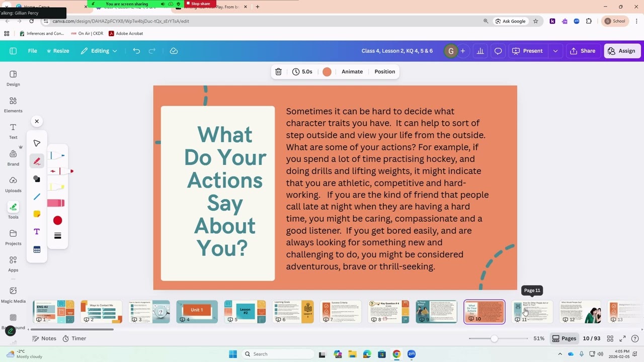644x362 pixels.
Task: Check cloud save status icon
Action: (174, 51)
